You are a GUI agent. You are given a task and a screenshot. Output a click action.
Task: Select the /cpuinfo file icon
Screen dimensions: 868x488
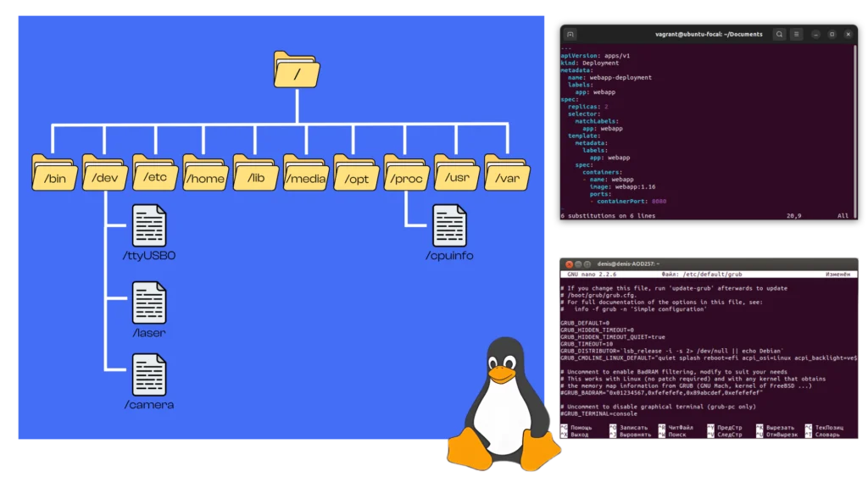click(x=449, y=225)
